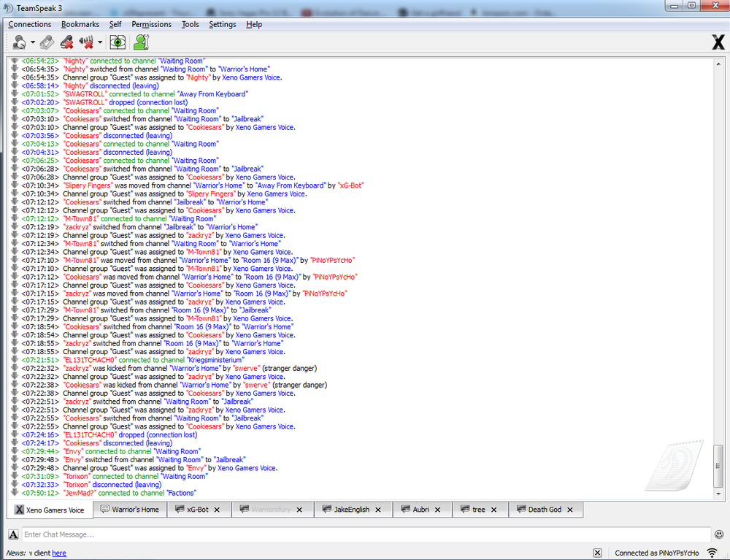The height and width of the screenshot is (560, 730).
Task: Open the Permissions menu
Action: 151,24
